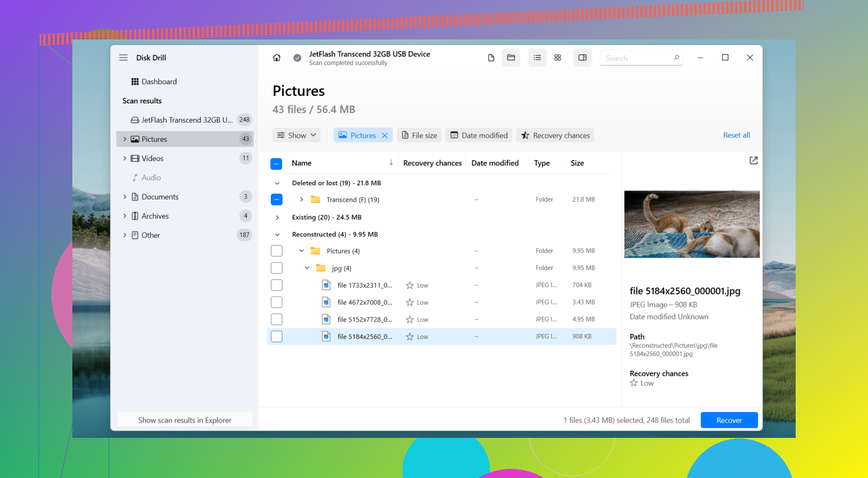
Task: Click the cats preview thumbnail
Action: [x=692, y=224]
